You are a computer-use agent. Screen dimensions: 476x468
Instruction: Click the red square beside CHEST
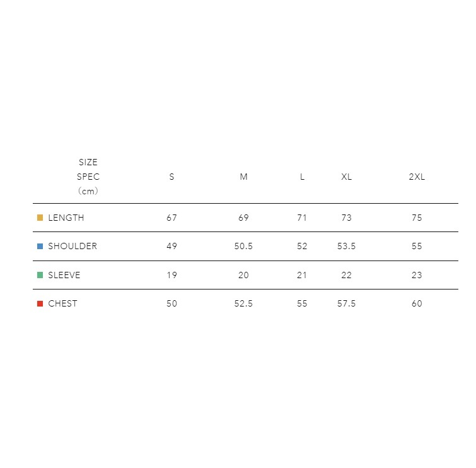click(x=40, y=303)
